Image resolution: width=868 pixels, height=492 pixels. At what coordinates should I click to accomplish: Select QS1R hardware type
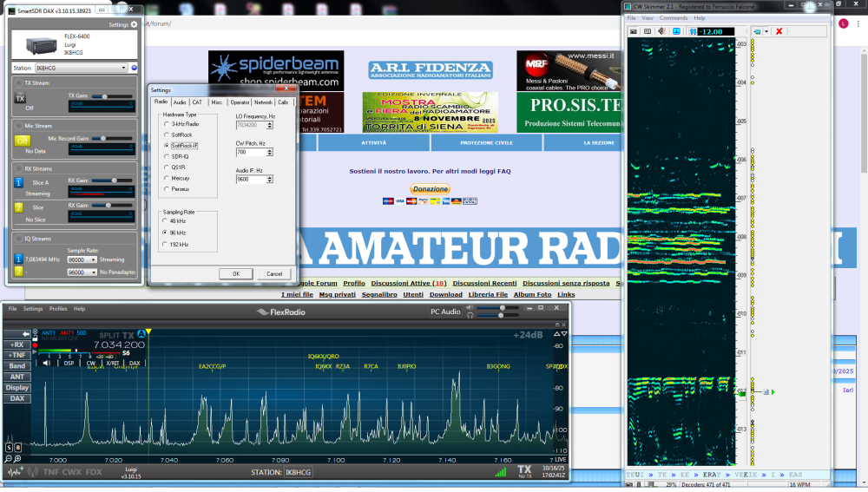tap(167, 167)
